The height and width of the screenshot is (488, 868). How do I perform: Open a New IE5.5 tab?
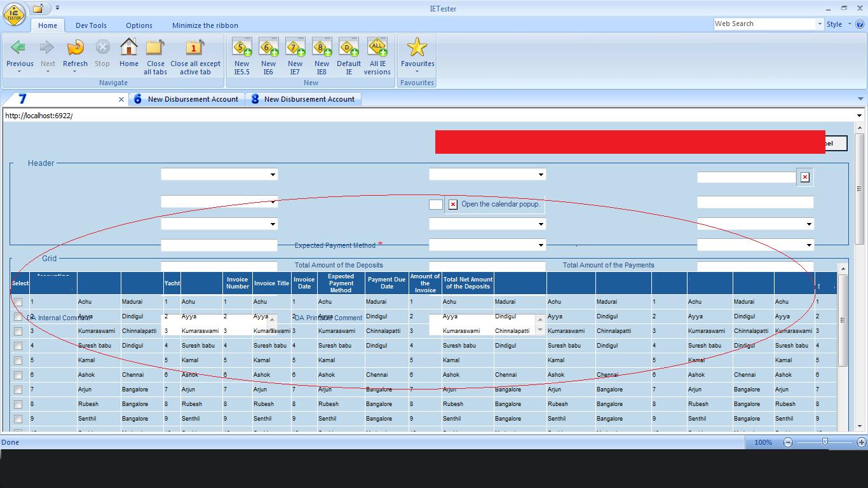pyautogui.click(x=241, y=48)
